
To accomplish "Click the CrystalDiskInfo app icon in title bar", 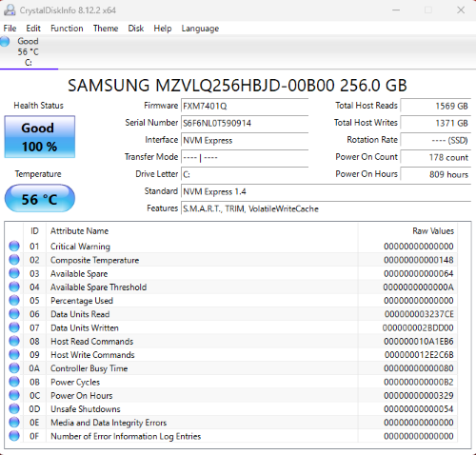I will click(10, 10).
